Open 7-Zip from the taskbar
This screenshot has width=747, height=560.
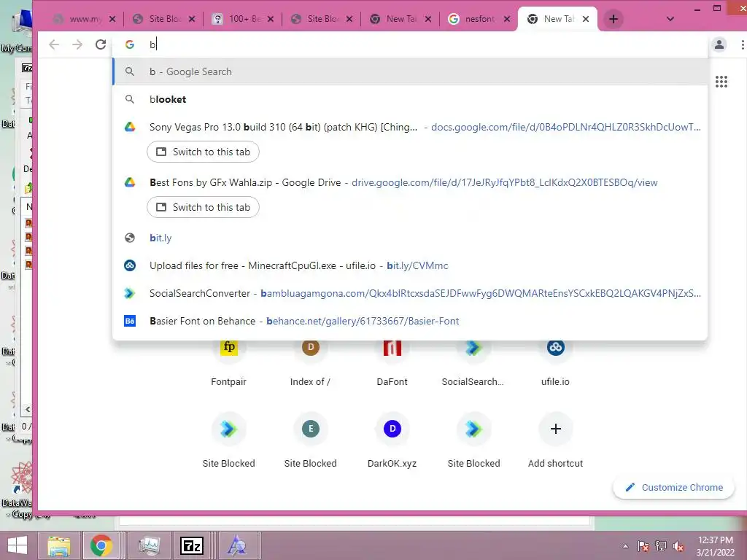[192, 545]
